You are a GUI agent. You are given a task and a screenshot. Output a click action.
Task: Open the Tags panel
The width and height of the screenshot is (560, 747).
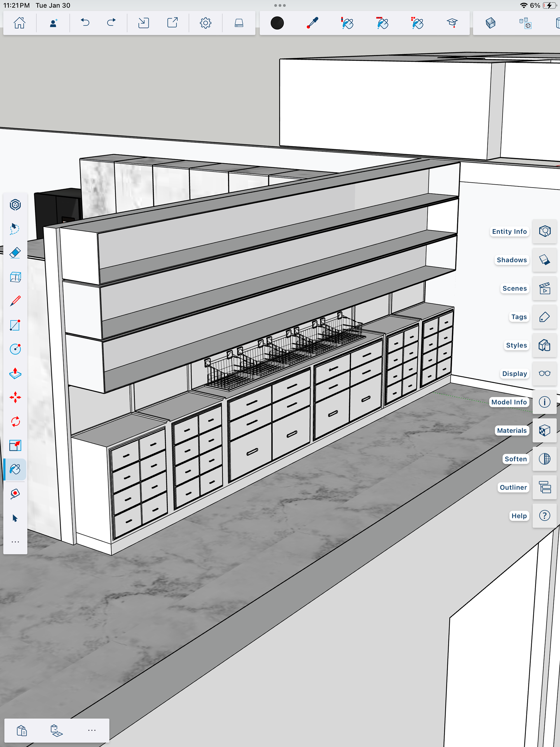click(x=544, y=317)
